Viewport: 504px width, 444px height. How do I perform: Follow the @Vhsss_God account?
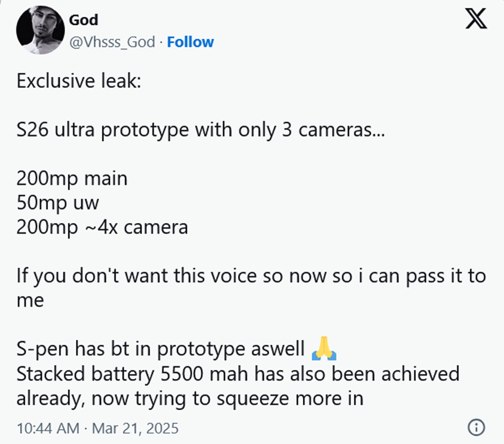[190, 42]
